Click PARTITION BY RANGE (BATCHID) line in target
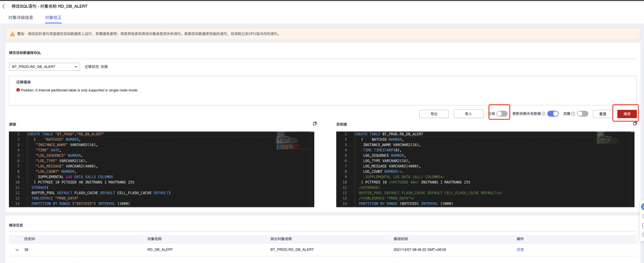 [x=406, y=203]
